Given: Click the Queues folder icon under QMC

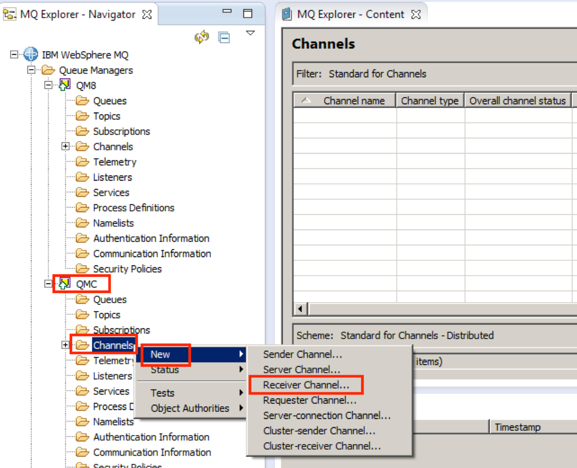Looking at the screenshot, I should pyautogui.click(x=82, y=299).
